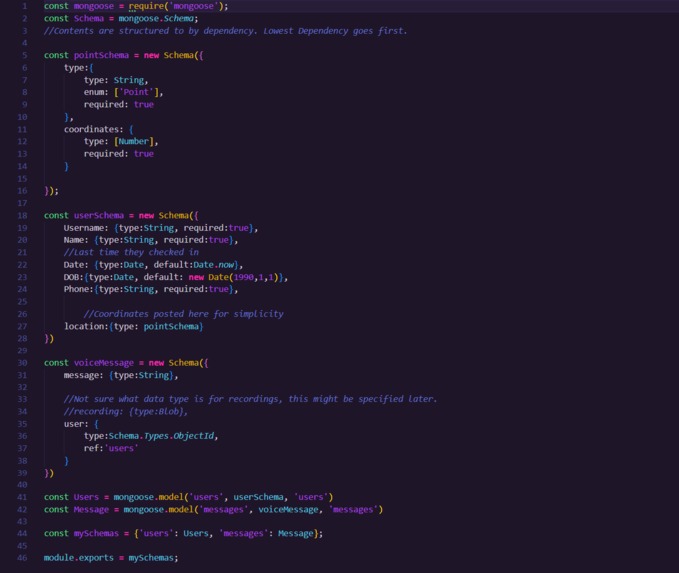Click 'userSchema' argument in mongoose.model call
679x573 pixels.
coord(259,497)
